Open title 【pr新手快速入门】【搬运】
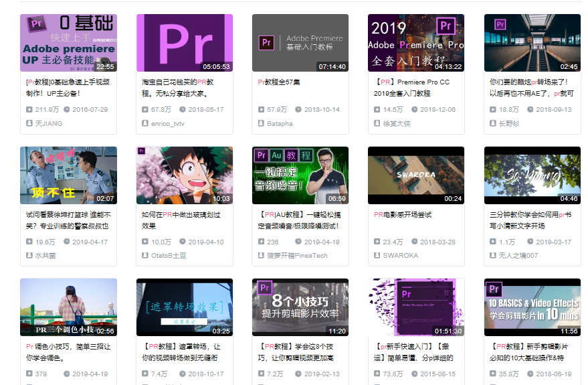 pyautogui.click(x=413, y=352)
